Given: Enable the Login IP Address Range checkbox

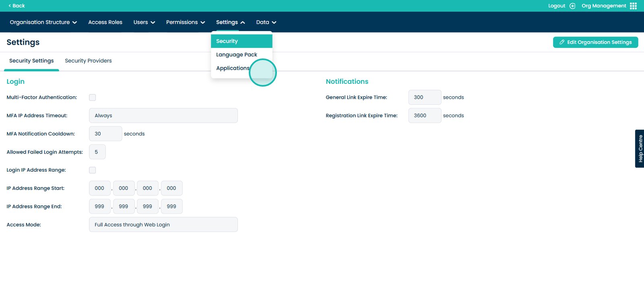Looking at the screenshot, I should [93, 170].
